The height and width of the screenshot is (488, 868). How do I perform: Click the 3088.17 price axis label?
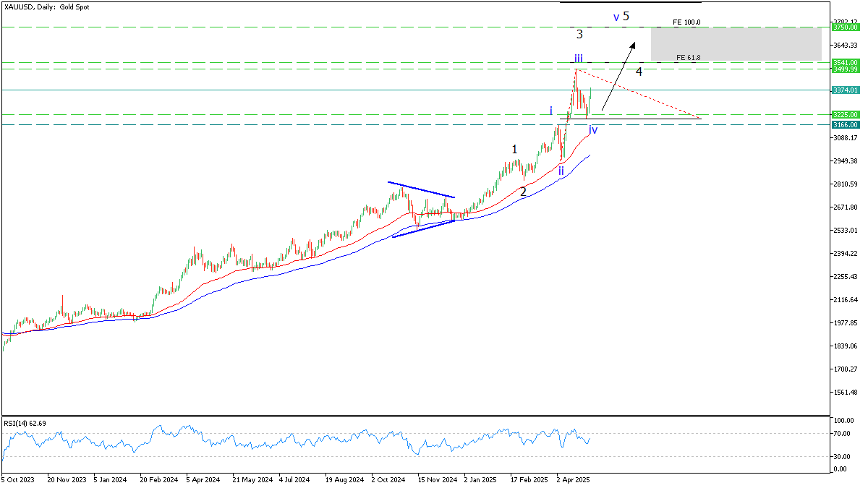[845, 138]
